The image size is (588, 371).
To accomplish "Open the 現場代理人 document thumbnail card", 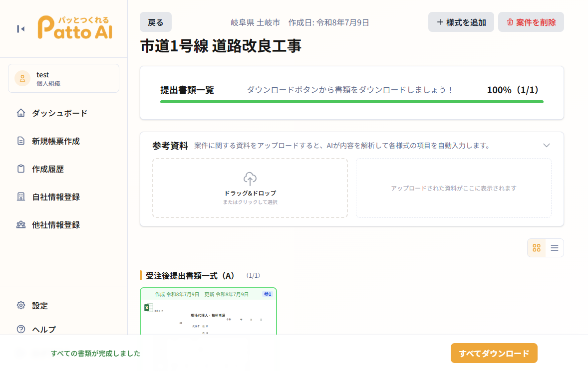I will point(208,311).
